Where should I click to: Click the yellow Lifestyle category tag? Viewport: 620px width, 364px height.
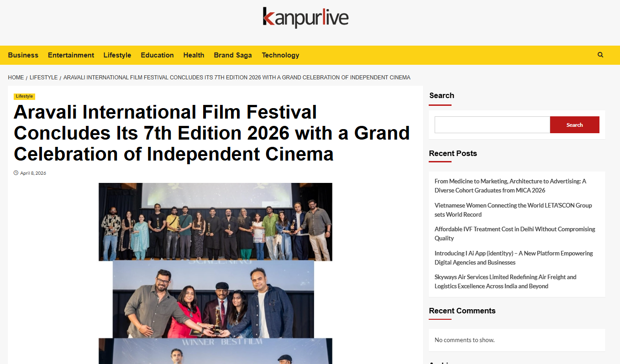click(24, 96)
